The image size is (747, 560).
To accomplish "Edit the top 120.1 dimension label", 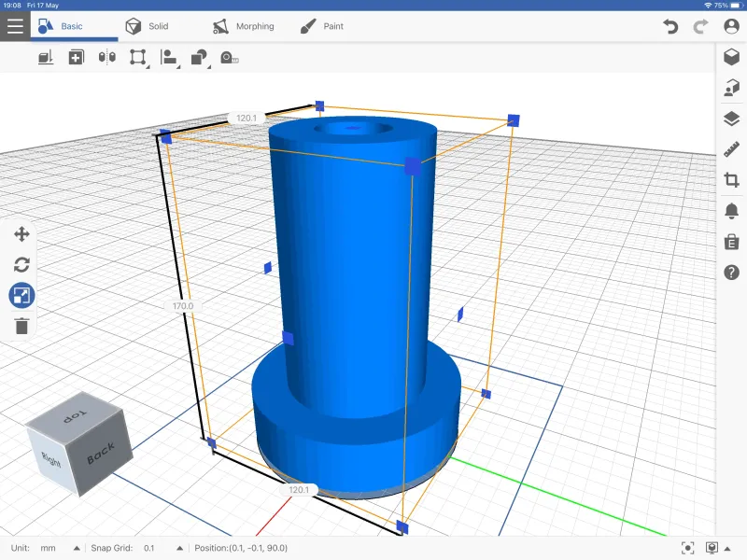I will (x=247, y=118).
